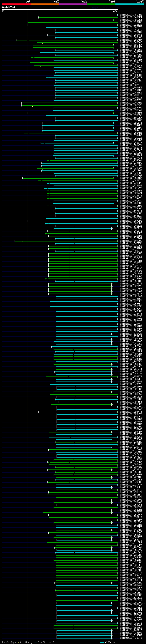This screenshot has height=644, width=146.
Task: Open hit UniRef100_A5AS94
Action: tap(131, 113)
